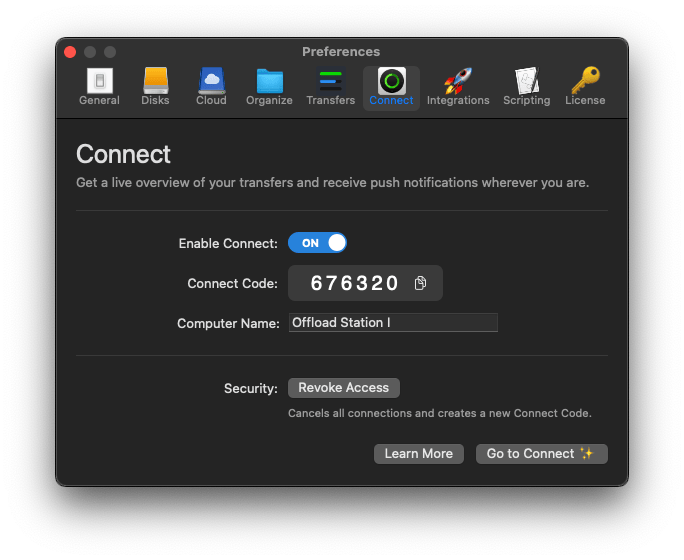Open the Cloud settings pane
The width and height of the screenshot is (684, 560).
click(211, 86)
